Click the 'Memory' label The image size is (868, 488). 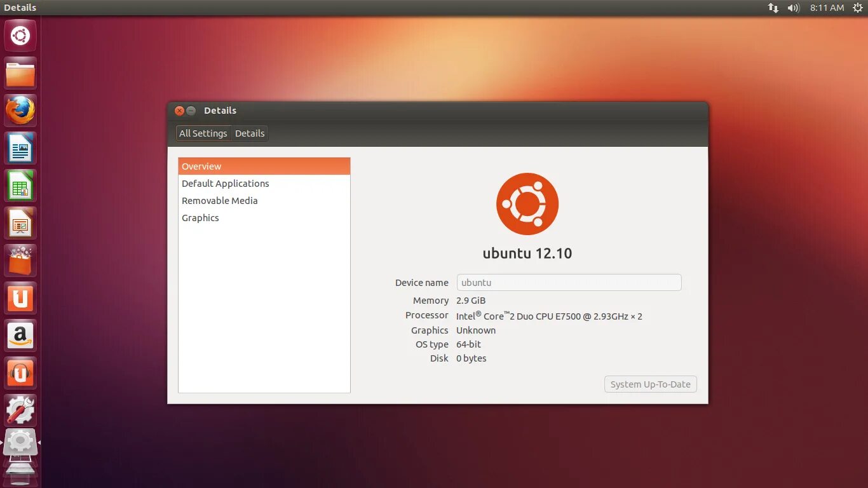coord(431,301)
